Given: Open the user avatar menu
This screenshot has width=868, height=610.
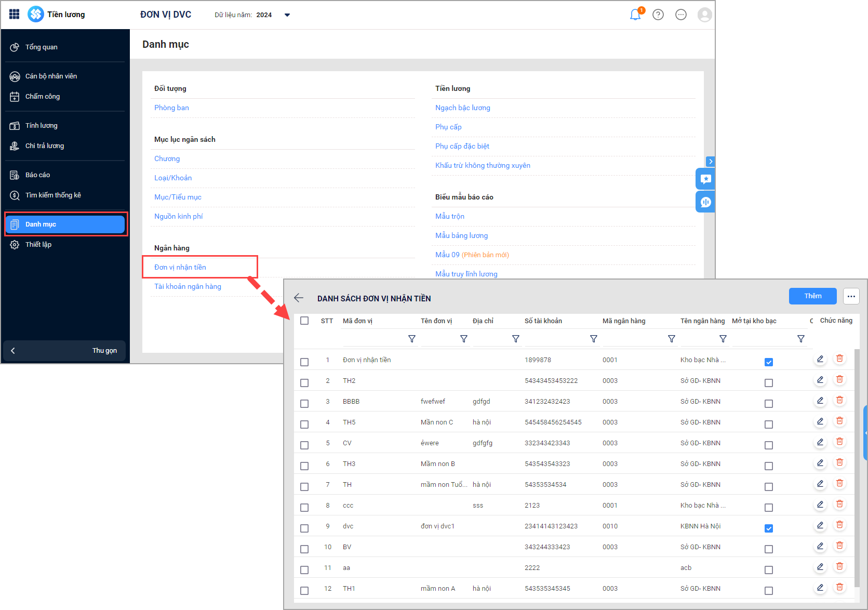Looking at the screenshot, I should (704, 15).
